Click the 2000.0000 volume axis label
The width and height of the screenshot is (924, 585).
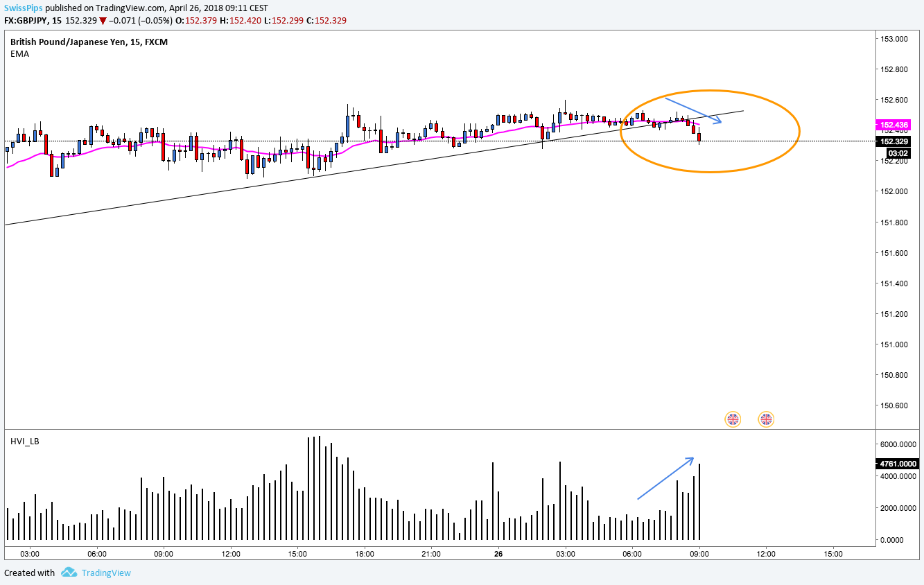click(x=898, y=508)
